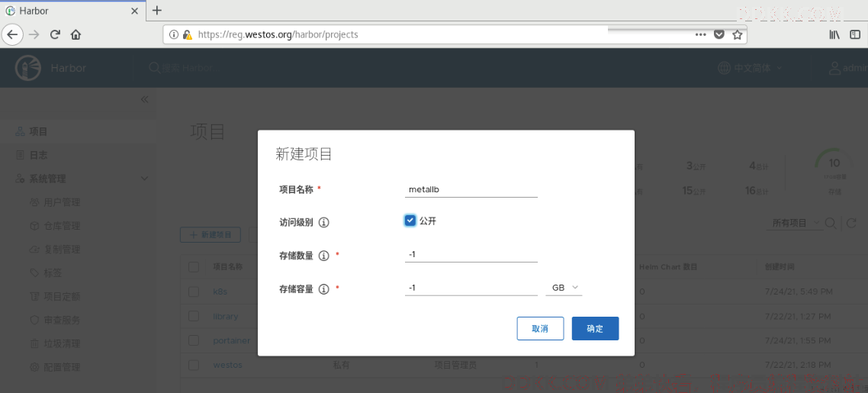The width and height of the screenshot is (868, 393).
Task: Uncheck the 公开 access level checkbox
Action: (410, 221)
